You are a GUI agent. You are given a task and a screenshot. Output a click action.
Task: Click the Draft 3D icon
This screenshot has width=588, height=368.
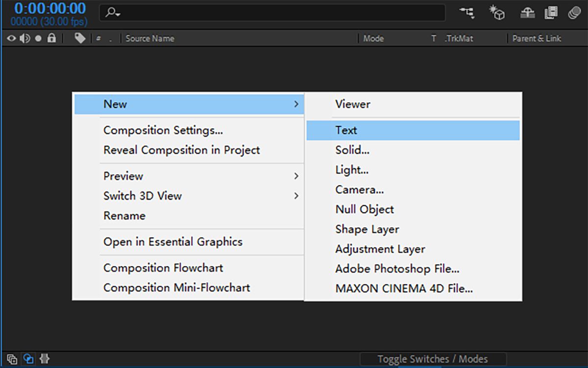[497, 13]
